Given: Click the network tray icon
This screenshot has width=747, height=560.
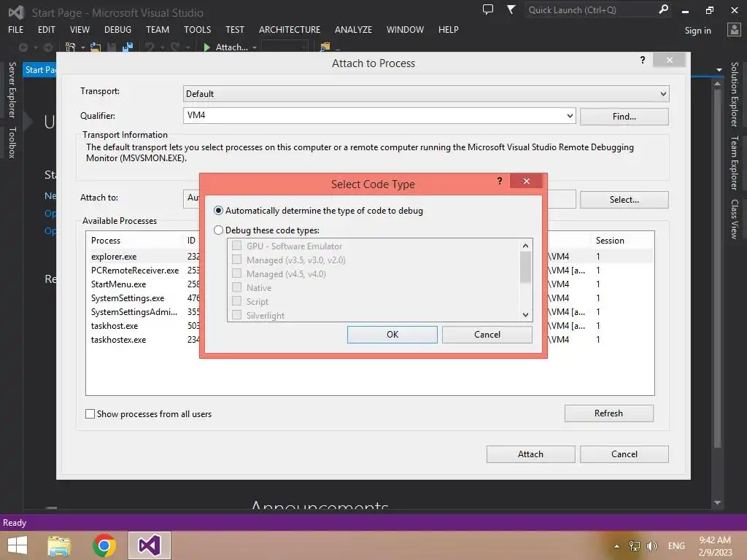Looking at the screenshot, I should pos(634,546).
